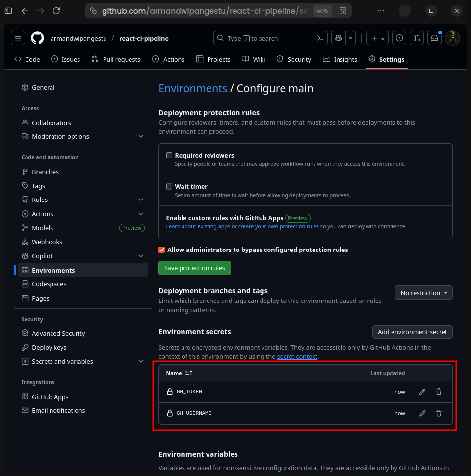Check the Required reviewers checkbox
The width and height of the screenshot is (471, 476).
tap(169, 155)
